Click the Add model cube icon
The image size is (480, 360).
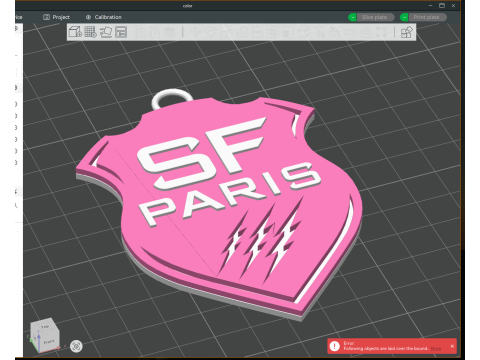click(x=75, y=32)
